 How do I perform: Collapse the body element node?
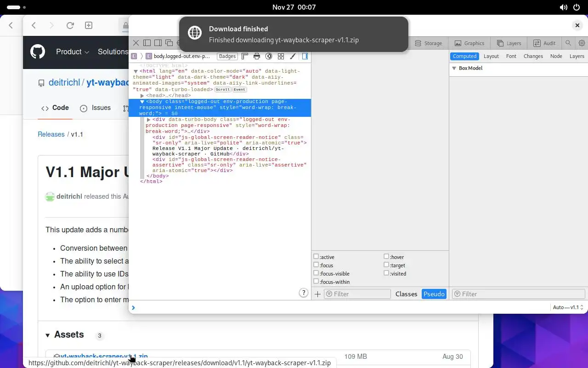tap(142, 102)
